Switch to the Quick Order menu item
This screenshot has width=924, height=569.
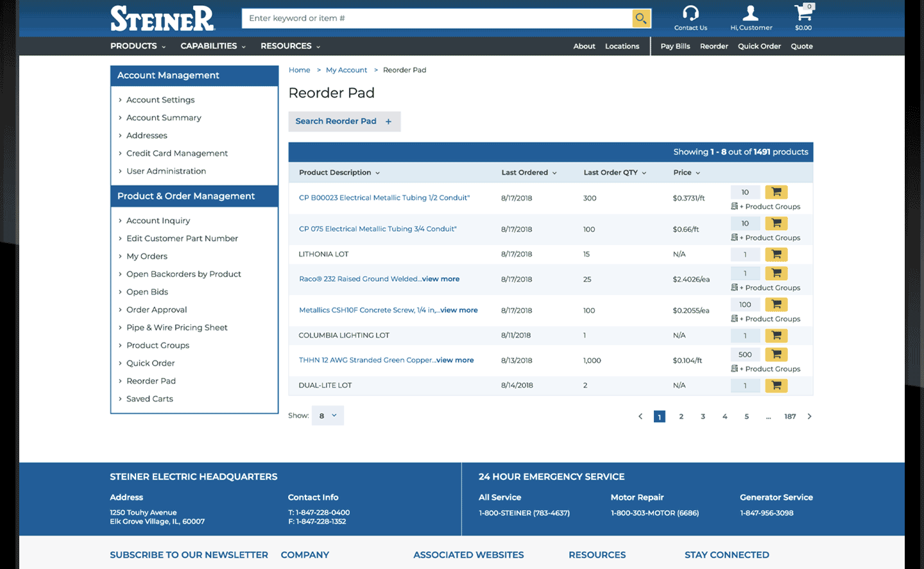[759, 46]
